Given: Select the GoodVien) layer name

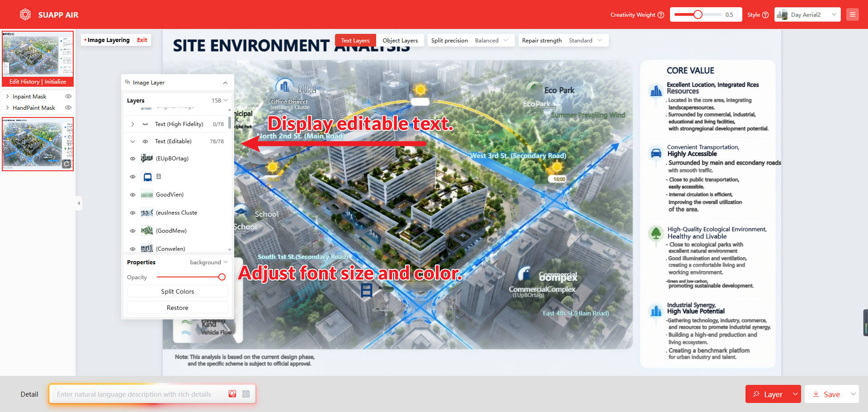Looking at the screenshot, I should (x=170, y=195).
